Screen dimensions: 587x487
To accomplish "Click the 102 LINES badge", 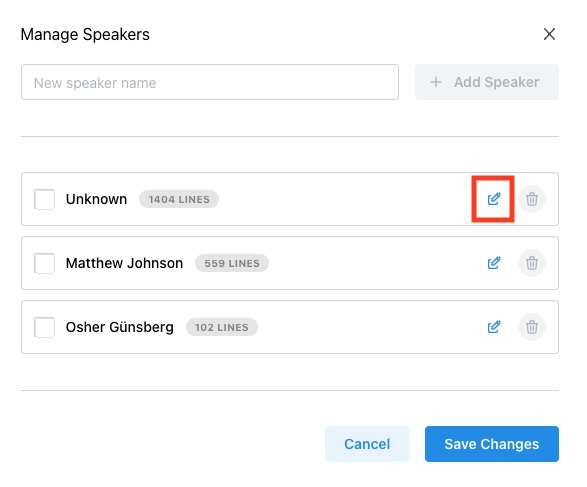I will [222, 327].
